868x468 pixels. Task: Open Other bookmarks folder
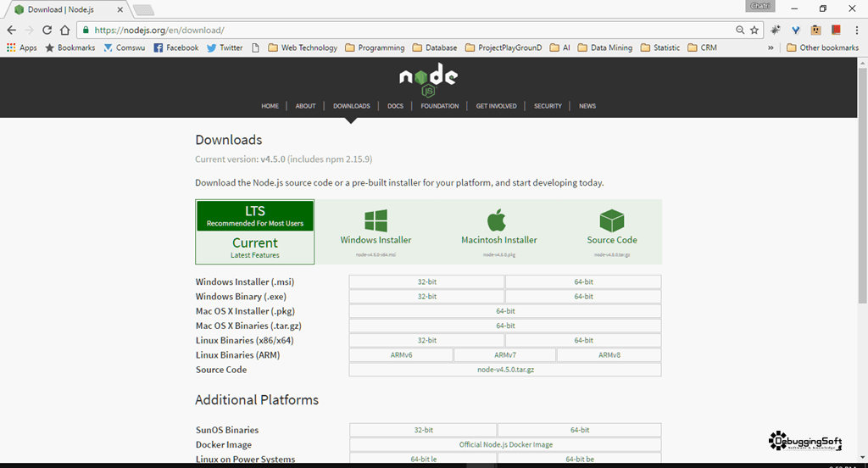822,47
